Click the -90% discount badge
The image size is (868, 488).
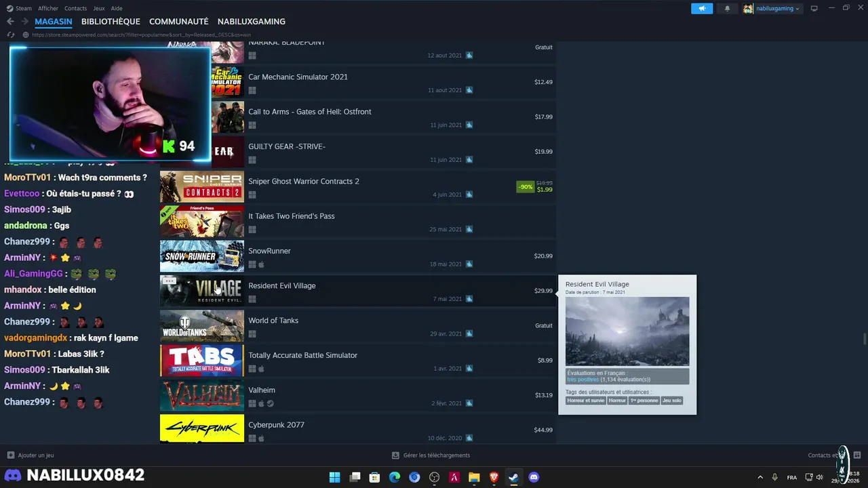(x=525, y=186)
